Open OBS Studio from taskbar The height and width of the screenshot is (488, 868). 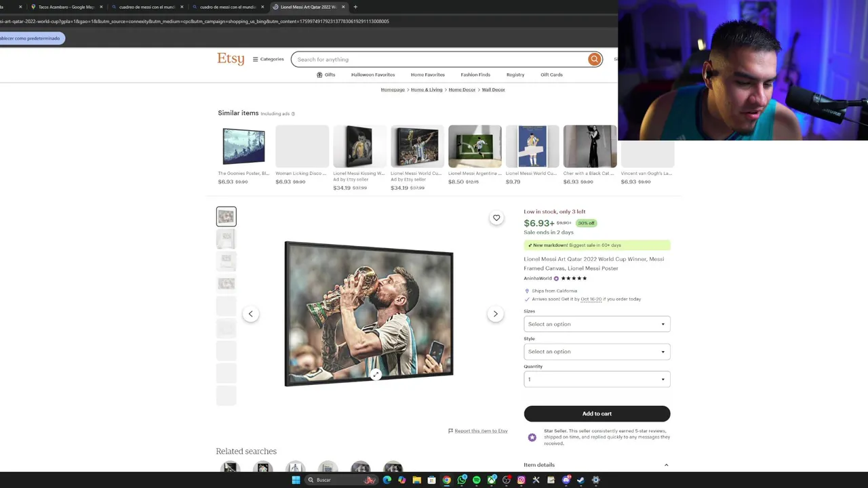[507, 480]
